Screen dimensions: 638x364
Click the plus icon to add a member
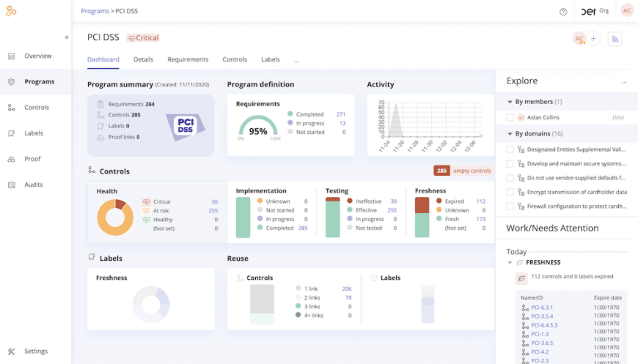pyautogui.click(x=594, y=39)
